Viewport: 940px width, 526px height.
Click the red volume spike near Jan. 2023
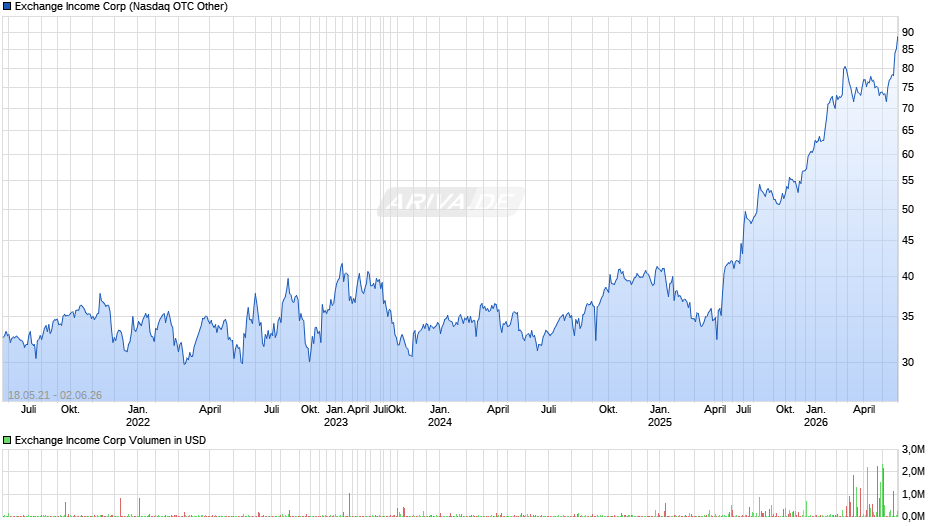pyautogui.click(x=350, y=505)
